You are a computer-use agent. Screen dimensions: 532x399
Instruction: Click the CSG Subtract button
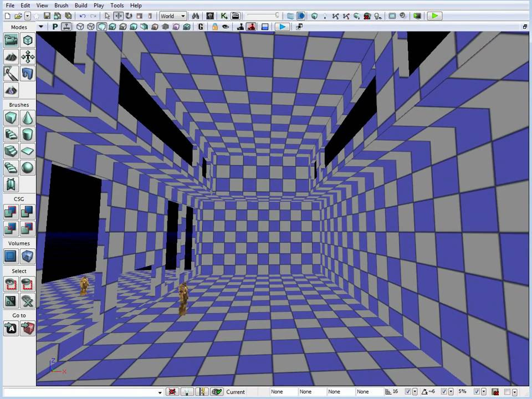point(28,212)
